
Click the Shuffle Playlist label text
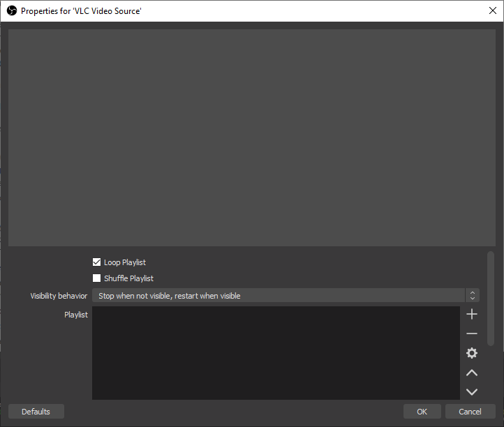(128, 278)
